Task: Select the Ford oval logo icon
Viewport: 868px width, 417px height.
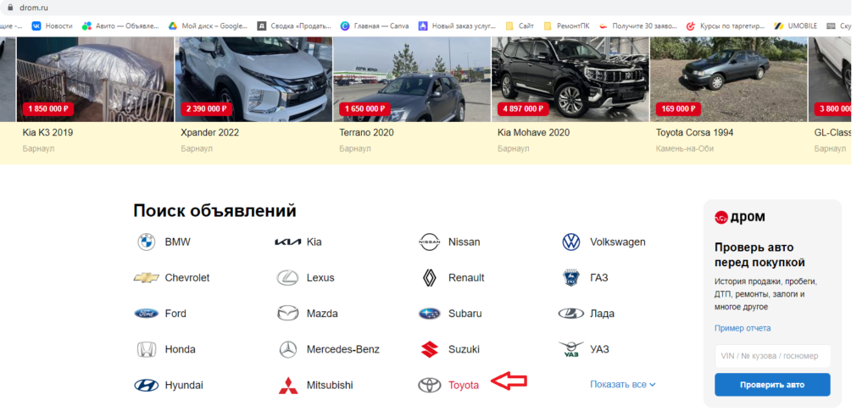Action: point(147,314)
